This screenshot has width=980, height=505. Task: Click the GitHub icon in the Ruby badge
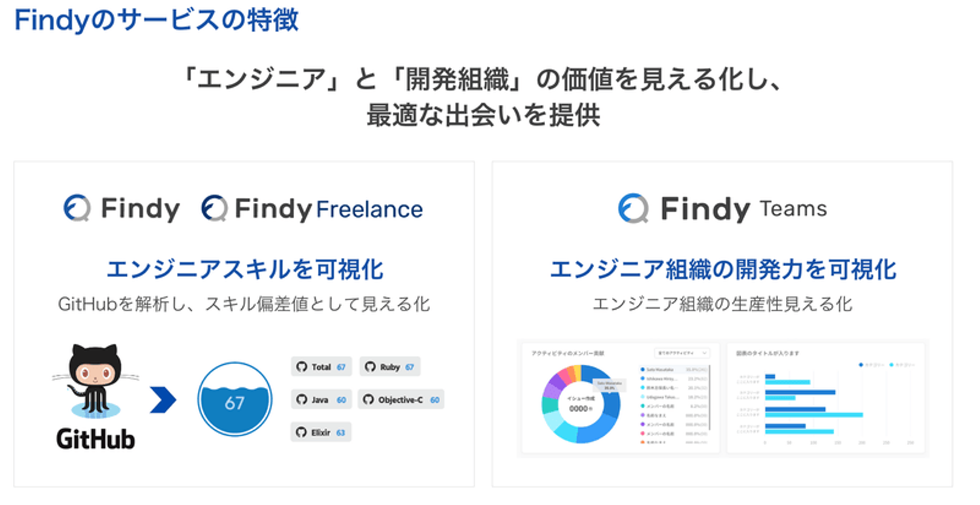(x=370, y=367)
